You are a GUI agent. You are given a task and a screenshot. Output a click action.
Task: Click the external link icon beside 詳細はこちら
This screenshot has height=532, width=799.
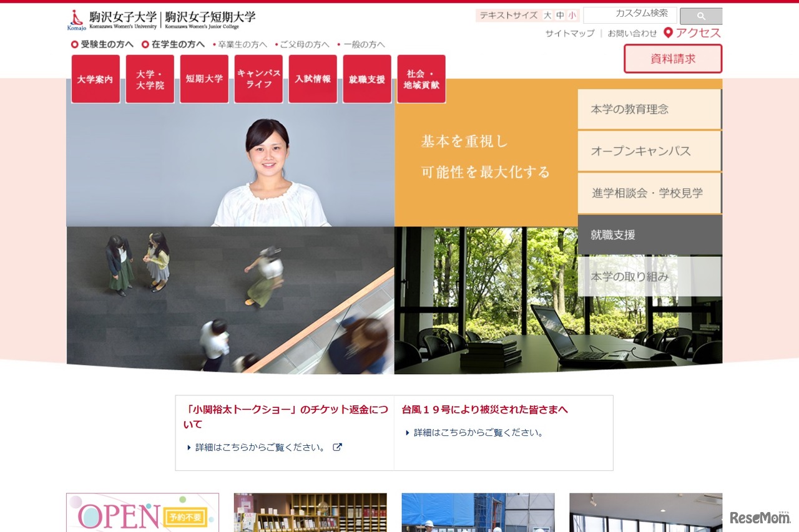tap(337, 447)
